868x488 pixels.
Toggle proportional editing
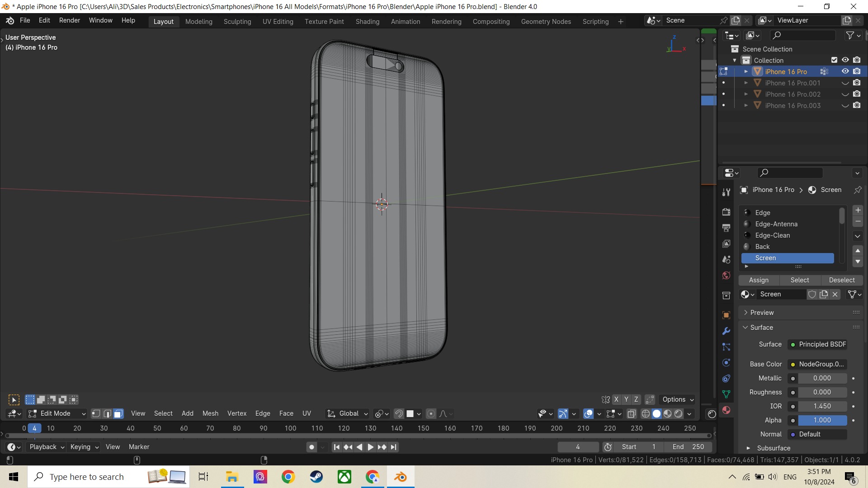pos(431,413)
